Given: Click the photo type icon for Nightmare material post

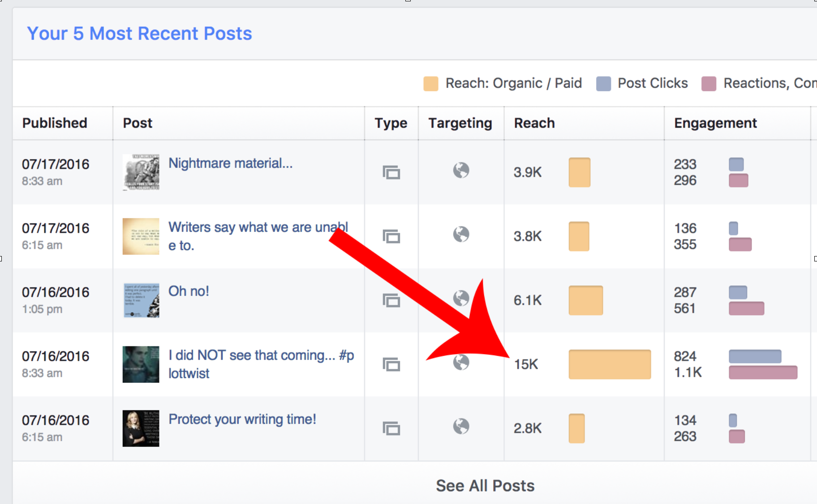Looking at the screenshot, I should point(391,172).
